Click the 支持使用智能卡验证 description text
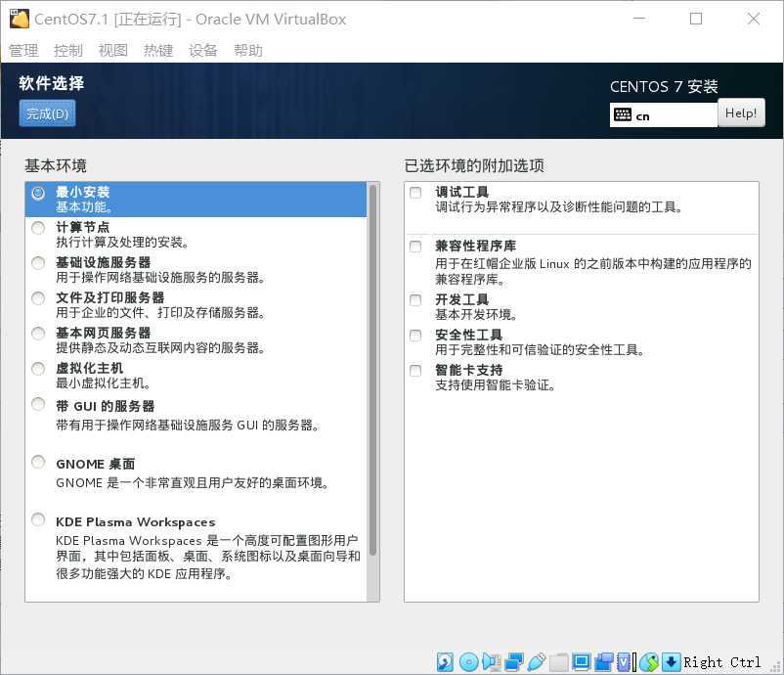The height and width of the screenshot is (675, 784). [495, 384]
